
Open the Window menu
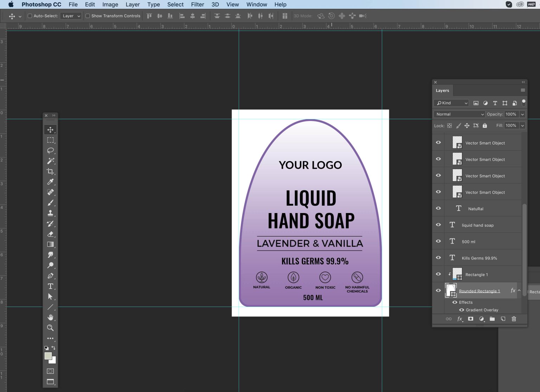tap(256, 4)
